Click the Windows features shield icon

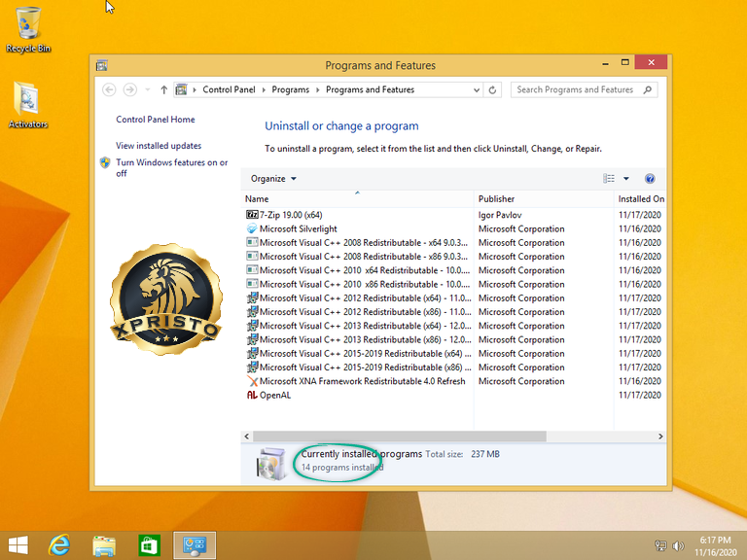tap(105, 163)
